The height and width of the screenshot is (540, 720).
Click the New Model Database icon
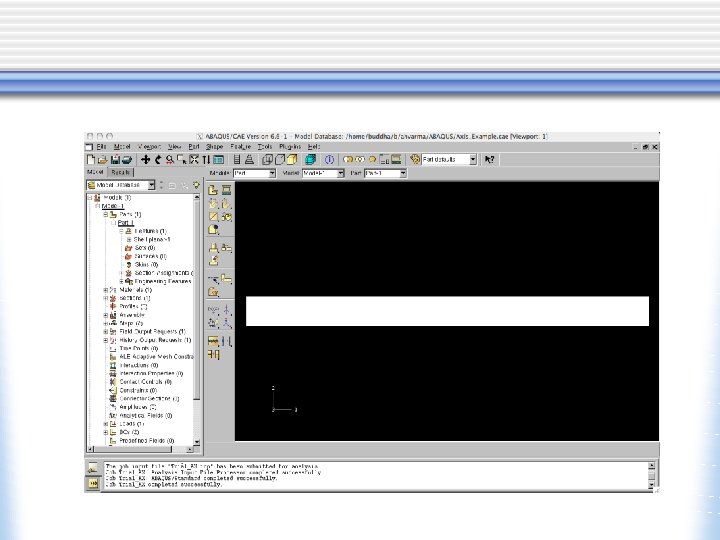tap(91, 159)
